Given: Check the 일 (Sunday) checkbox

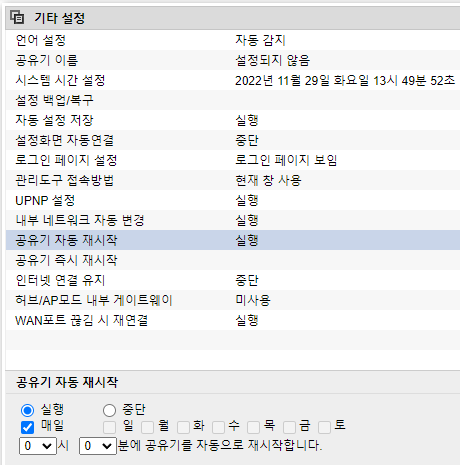Looking at the screenshot, I should 109,427.
